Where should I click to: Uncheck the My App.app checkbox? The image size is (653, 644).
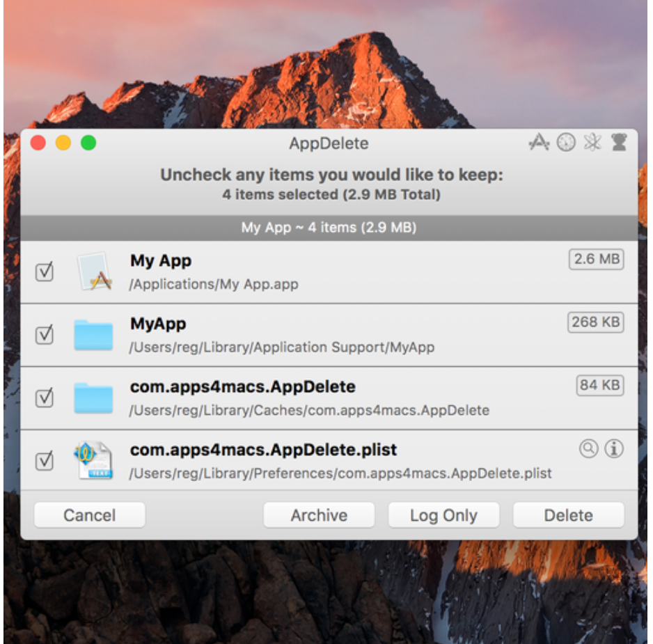(x=45, y=272)
